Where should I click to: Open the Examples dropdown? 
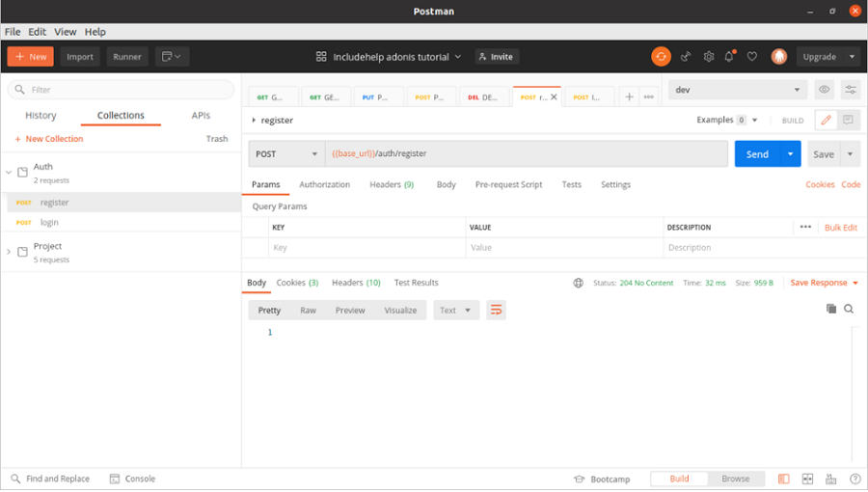(x=727, y=120)
